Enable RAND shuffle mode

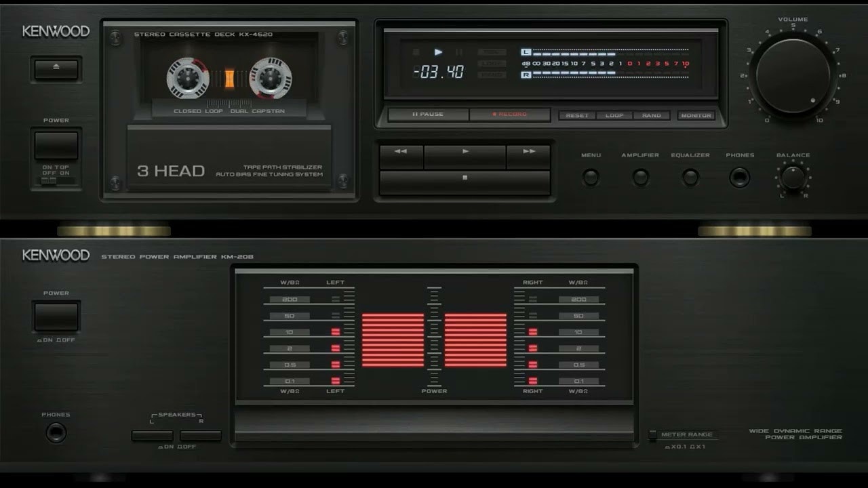tap(652, 116)
